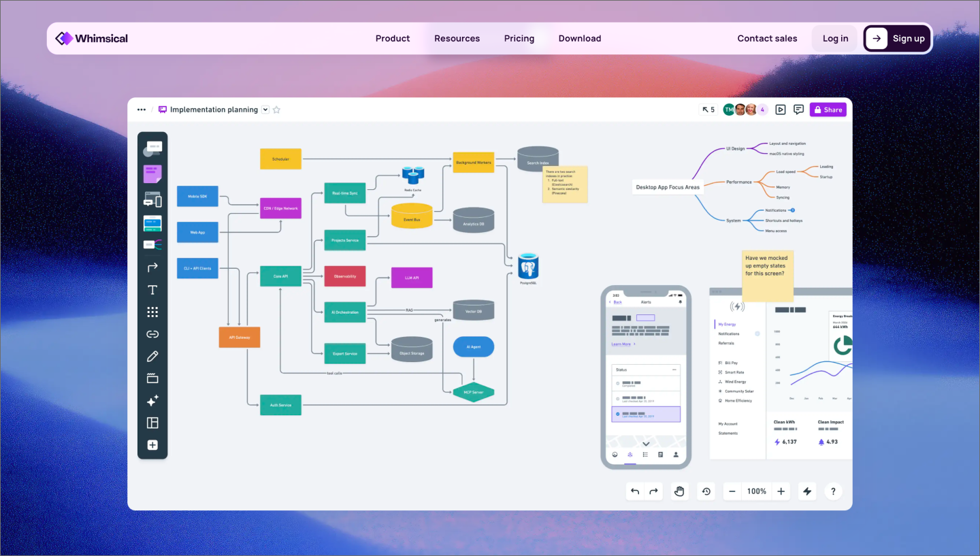Select the Text tool in the sidebar

(152, 290)
